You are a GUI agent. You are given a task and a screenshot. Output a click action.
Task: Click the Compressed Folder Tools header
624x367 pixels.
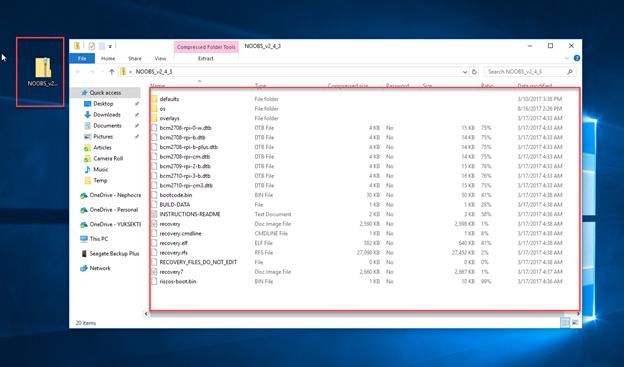pos(206,47)
